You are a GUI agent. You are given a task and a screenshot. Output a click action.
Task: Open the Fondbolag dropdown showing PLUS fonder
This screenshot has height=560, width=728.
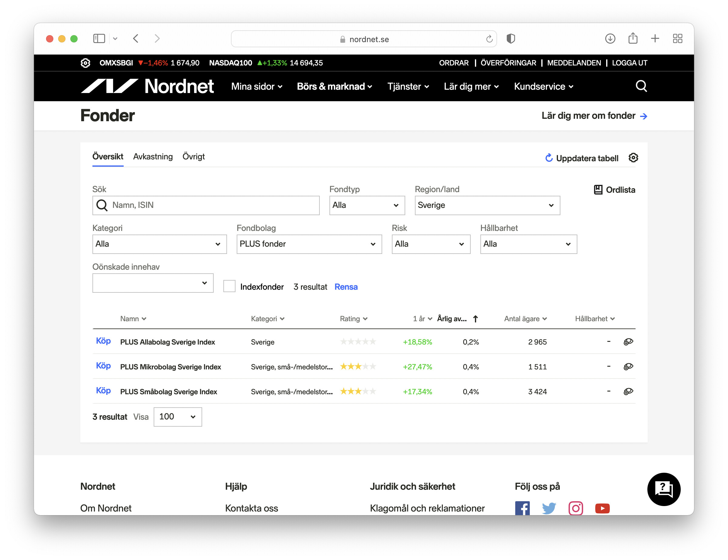pos(309,244)
